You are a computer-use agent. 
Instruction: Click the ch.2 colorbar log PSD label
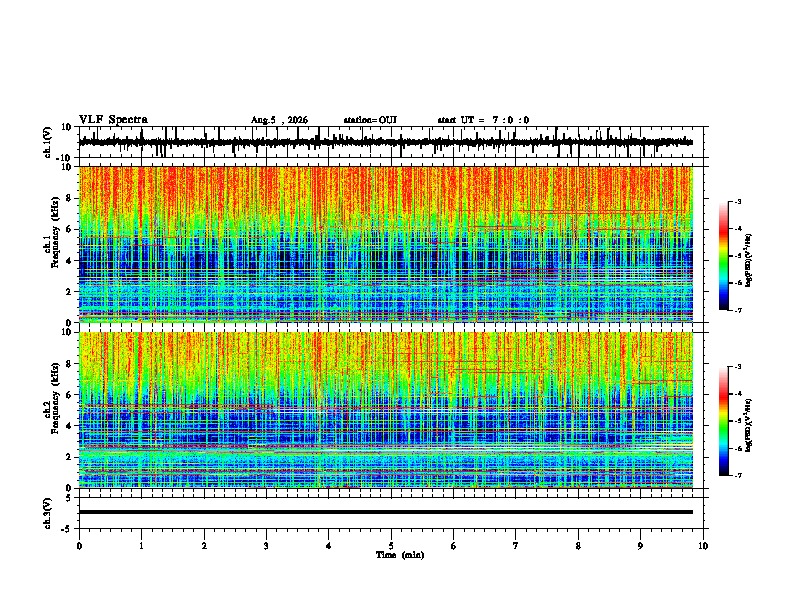(749, 424)
